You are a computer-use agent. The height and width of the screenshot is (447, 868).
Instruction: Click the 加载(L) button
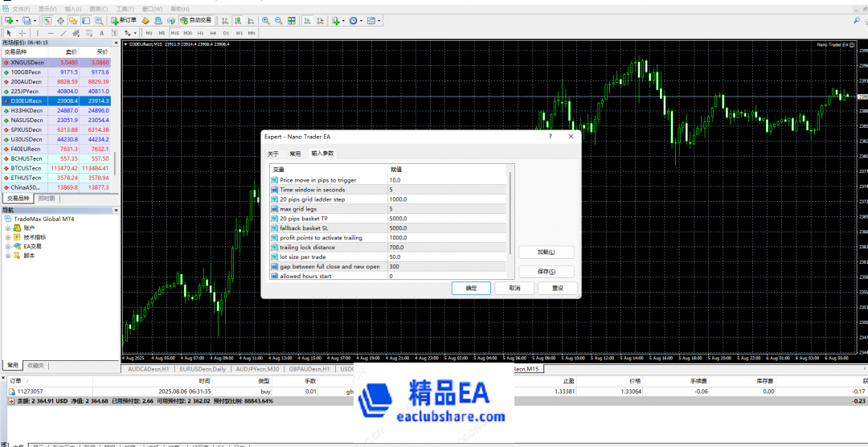[x=547, y=252]
